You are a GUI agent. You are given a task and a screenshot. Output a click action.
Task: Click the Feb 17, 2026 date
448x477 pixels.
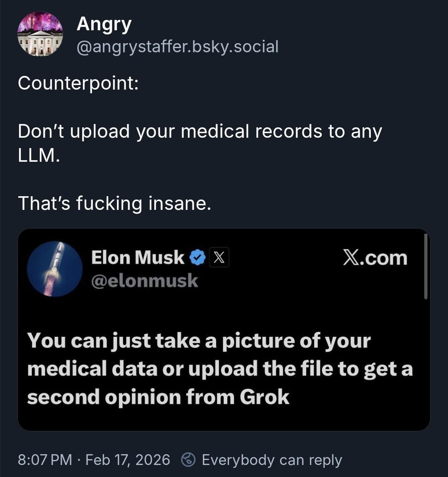(127, 460)
